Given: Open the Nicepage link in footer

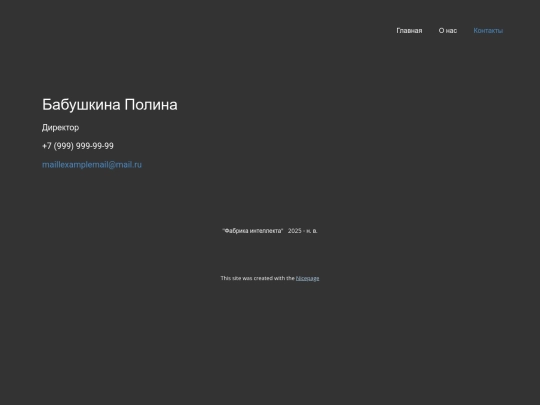Looking at the screenshot, I should tap(308, 278).
